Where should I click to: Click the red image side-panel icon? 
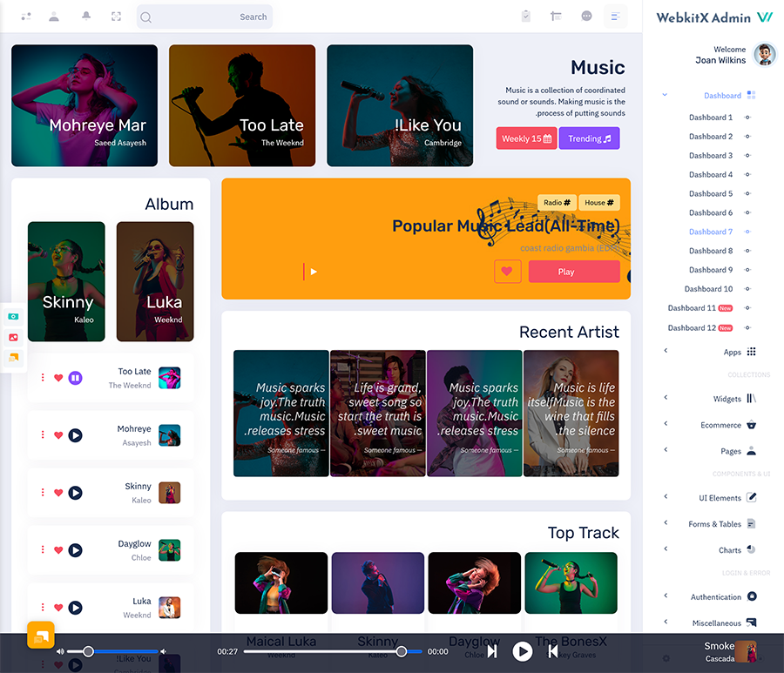pos(13,337)
